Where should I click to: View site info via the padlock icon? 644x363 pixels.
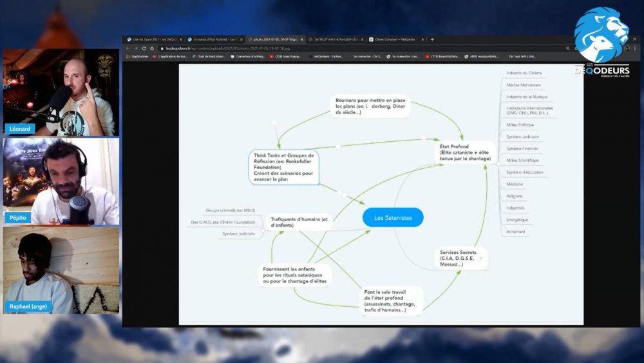(162, 48)
